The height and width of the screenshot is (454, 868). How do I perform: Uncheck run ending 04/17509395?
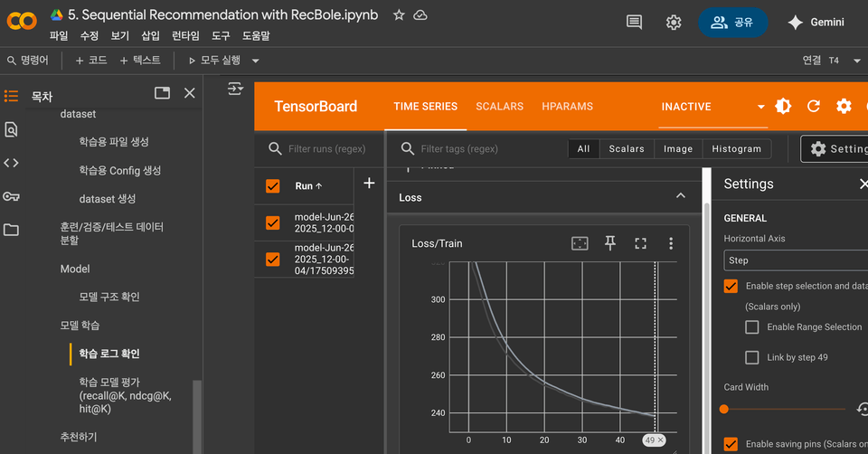[x=272, y=260]
